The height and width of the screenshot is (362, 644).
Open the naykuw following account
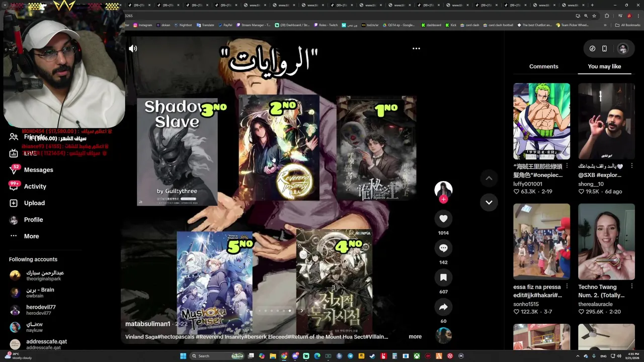[x=27, y=327]
